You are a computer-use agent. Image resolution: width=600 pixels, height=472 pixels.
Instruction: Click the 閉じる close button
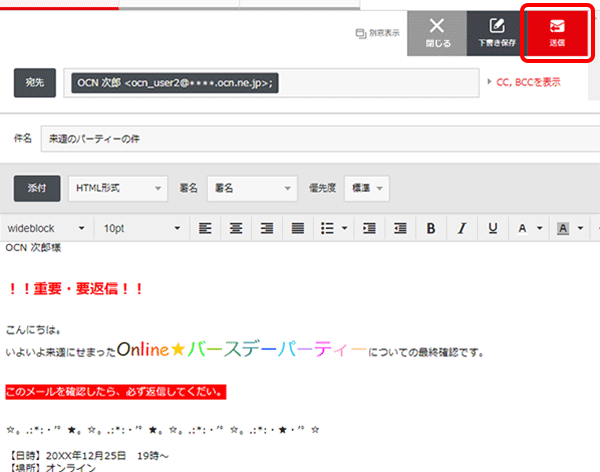[437, 33]
